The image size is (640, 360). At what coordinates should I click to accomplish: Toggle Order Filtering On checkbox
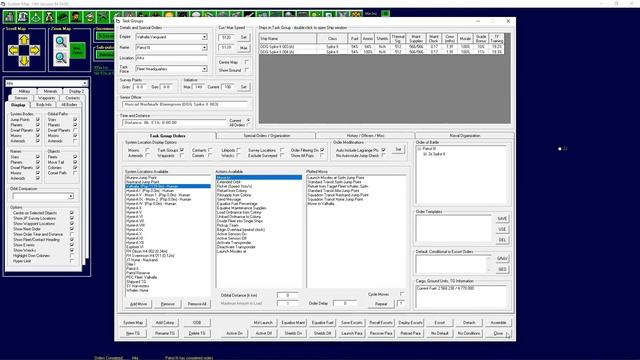pyautogui.click(x=322, y=150)
